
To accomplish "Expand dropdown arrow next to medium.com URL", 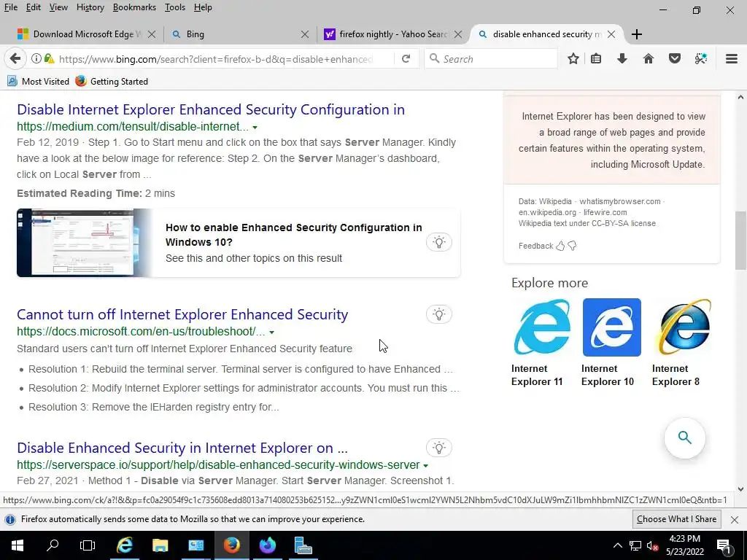I will [x=255, y=128].
